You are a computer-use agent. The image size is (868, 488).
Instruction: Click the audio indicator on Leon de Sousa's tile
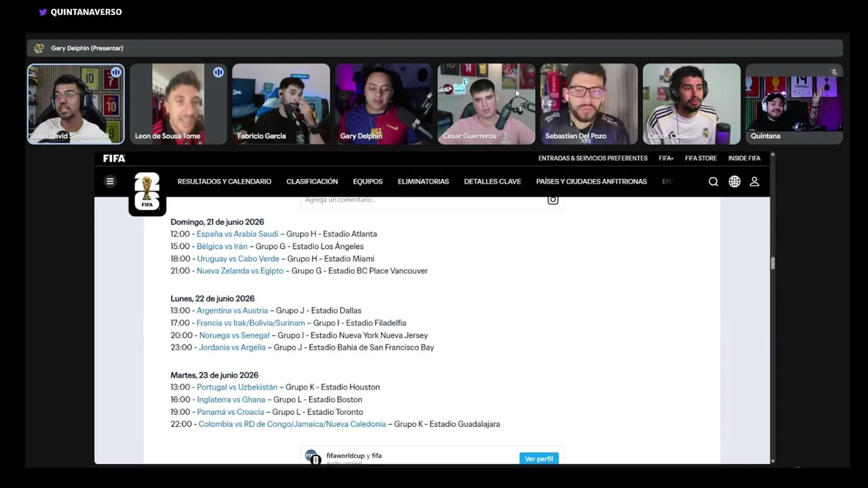click(218, 73)
